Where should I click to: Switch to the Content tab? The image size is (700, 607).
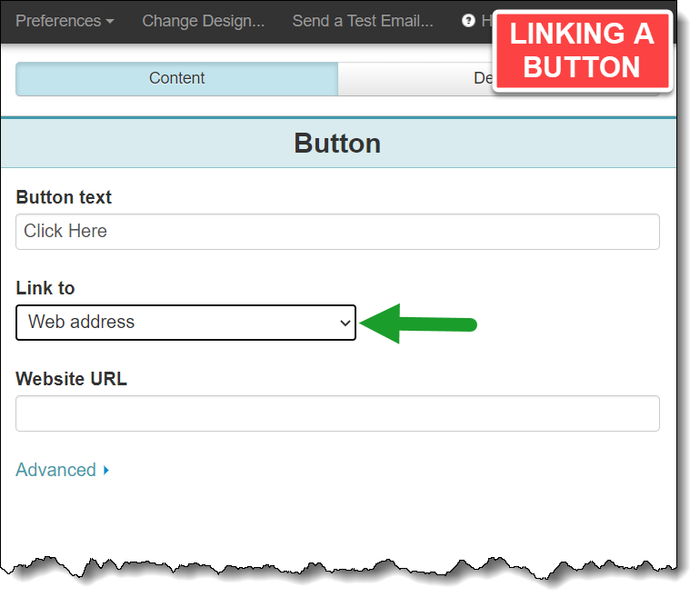[x=176, y=78]
